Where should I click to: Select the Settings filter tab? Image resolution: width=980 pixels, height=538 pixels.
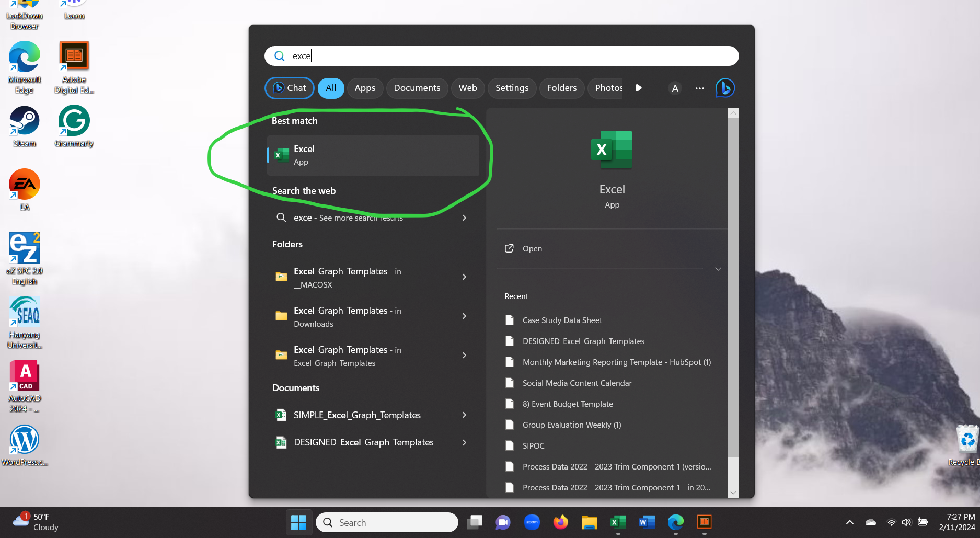[x=512, y=88]
